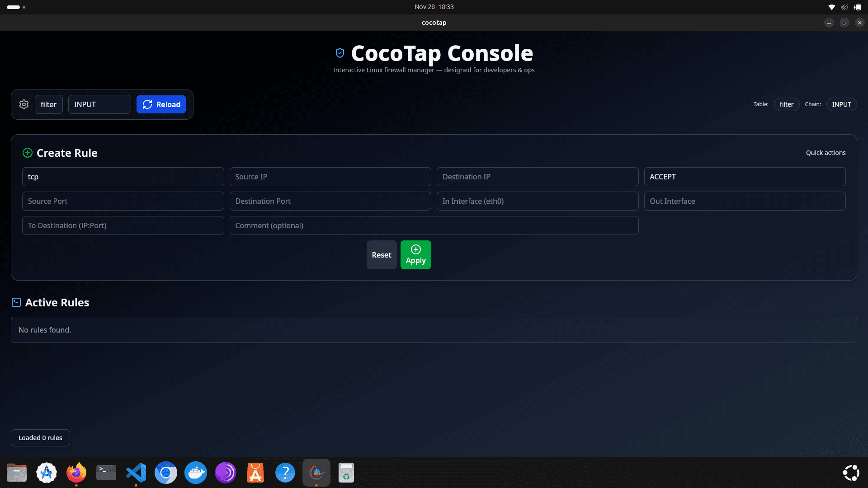Viewport: 868px width, 488px height.
Task: Open Chromium browser from the dock
Action: pyautogui.click(x=166, y=473)
